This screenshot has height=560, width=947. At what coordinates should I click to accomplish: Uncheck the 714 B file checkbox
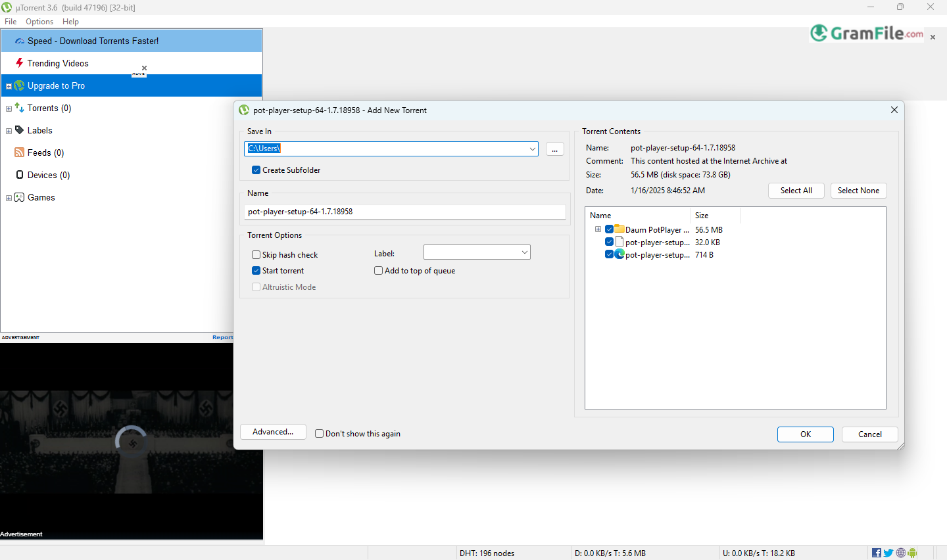[609, 254]
